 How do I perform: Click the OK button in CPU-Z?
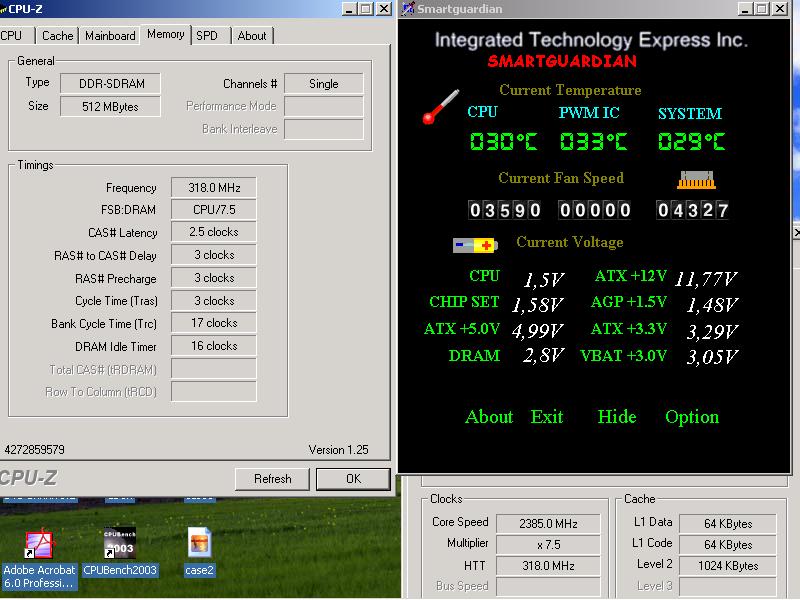coord(353,479)
